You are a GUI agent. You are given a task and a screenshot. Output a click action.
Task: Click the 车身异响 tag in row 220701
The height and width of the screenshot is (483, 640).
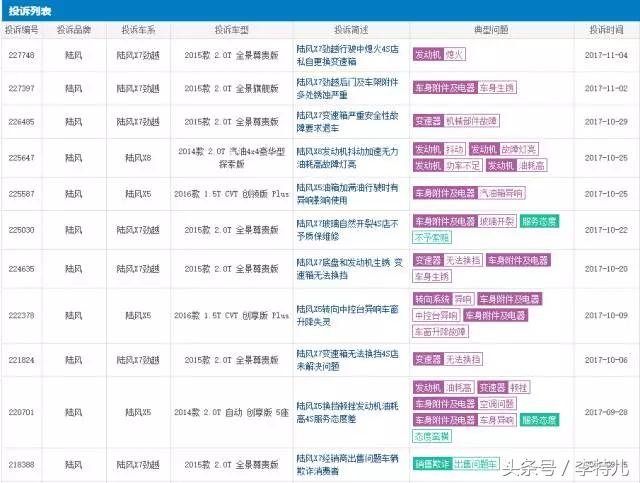497,420
